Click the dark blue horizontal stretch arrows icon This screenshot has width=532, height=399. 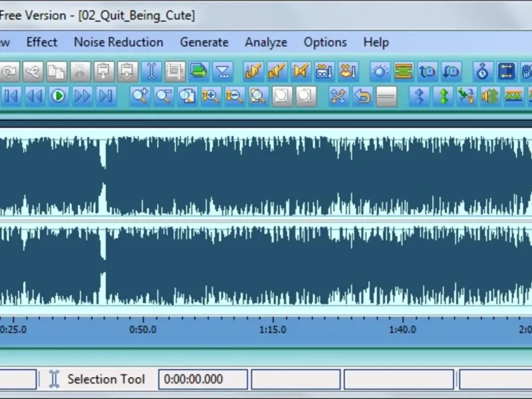506,72
